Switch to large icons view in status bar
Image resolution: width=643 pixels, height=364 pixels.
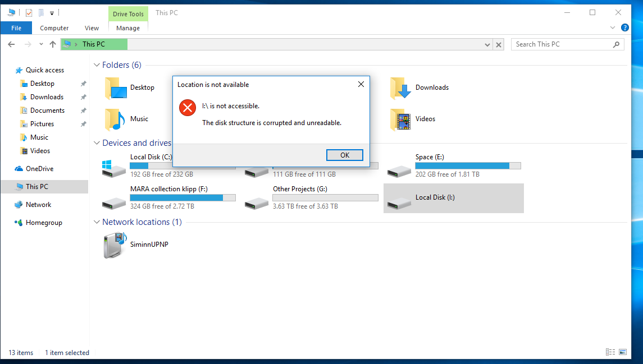tap(622, 352)
